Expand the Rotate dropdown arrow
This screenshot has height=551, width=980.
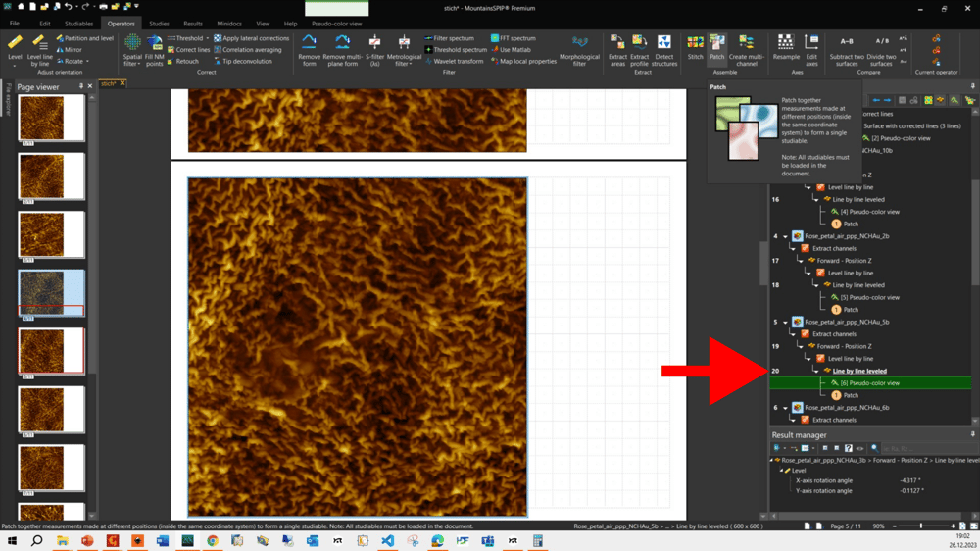pos(87,62)
